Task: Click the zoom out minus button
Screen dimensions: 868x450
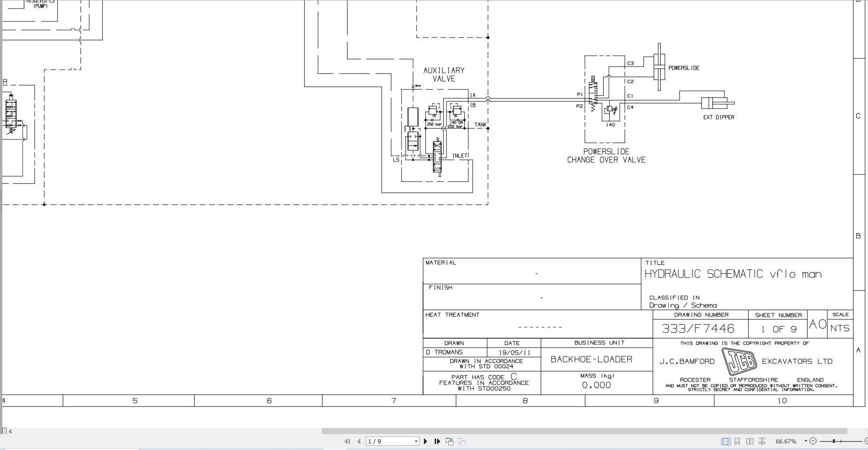Action: click(813, 441)
